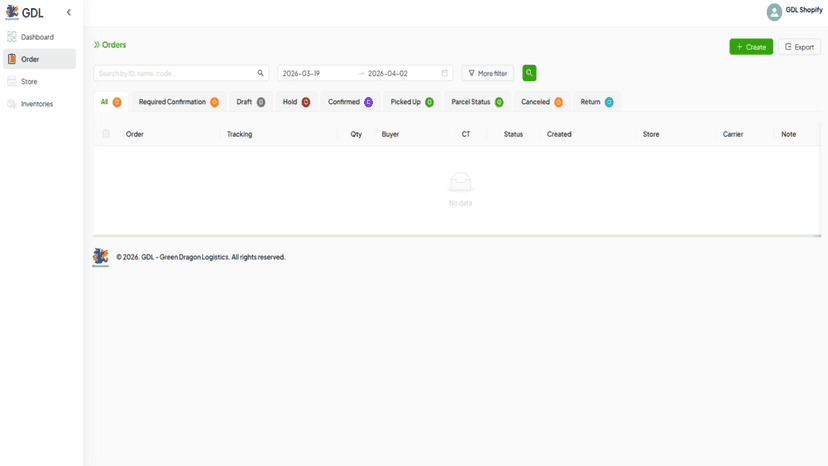Export the orders list
Image resolution: width=828 pixels, height=466 pixels.
[x=799, y=46]
